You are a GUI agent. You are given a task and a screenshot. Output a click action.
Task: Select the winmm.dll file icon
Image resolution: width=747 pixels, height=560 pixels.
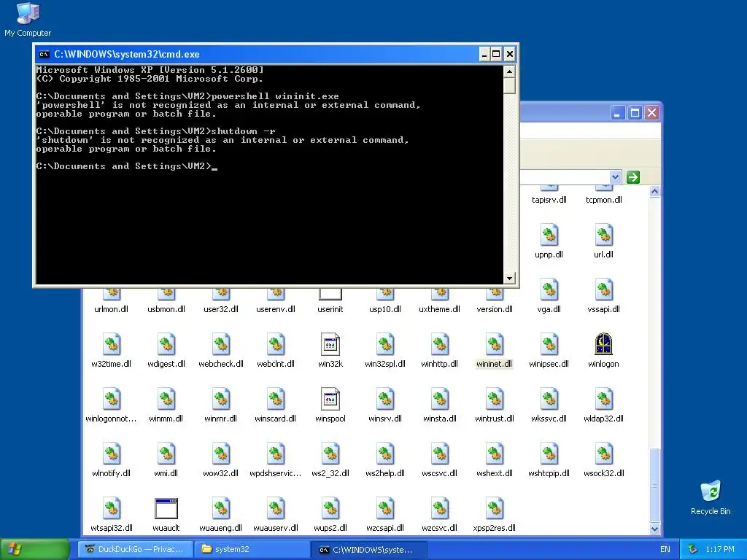click(x=166, y=399)
